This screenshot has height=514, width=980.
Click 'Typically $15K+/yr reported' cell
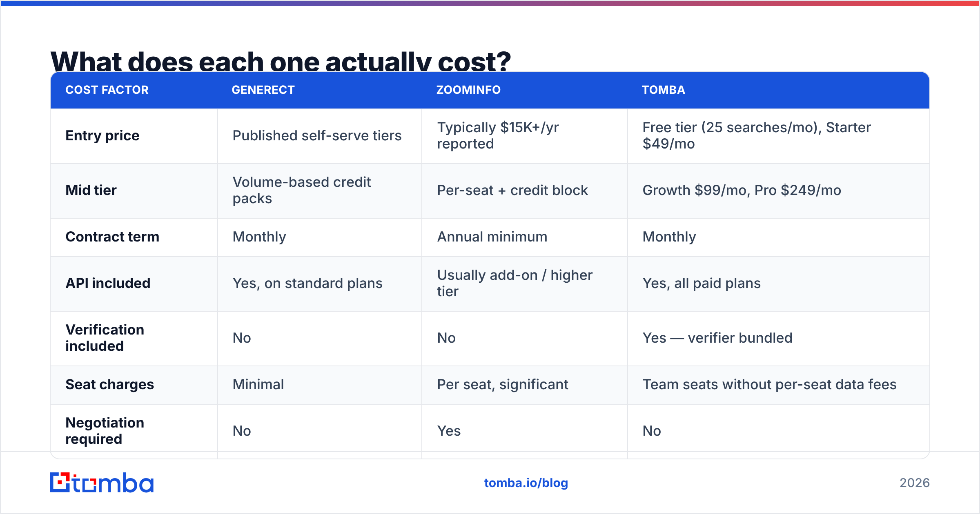click(x=498, y=135)
